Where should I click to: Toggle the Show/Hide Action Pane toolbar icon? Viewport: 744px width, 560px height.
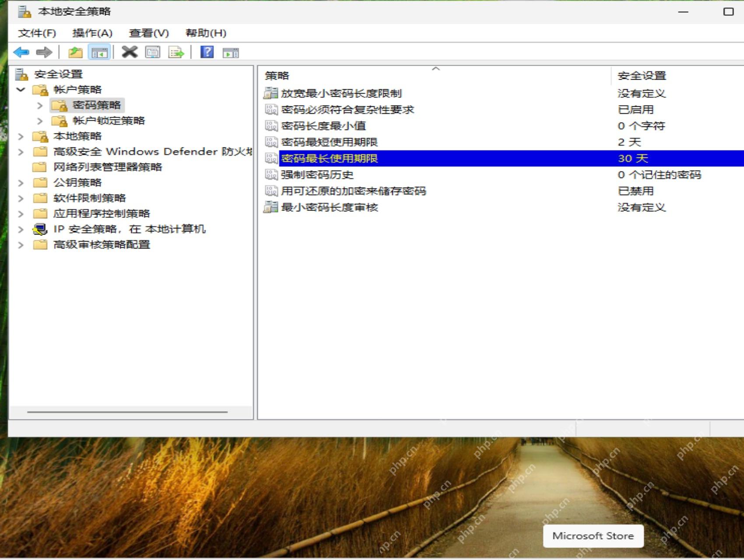pyautogui.click(x=231, y=53)
